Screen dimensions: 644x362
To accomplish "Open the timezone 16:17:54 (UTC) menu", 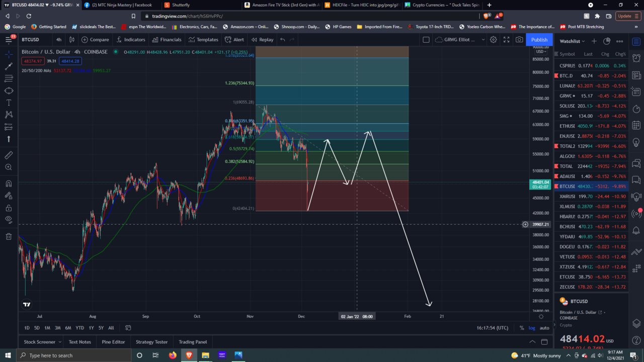I will point(492,328).
